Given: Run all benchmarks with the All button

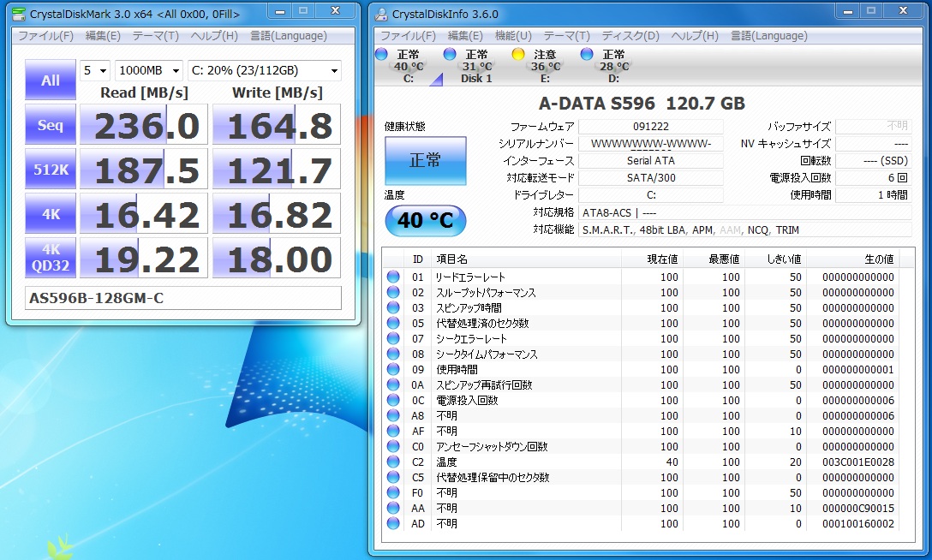Looking at the screenshot, I should tap(51, 80).
